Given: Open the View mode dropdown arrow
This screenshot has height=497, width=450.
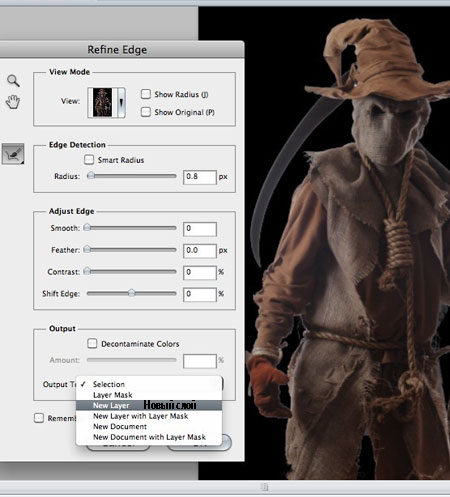Looking at the screenshot, I should click(121, 102).
